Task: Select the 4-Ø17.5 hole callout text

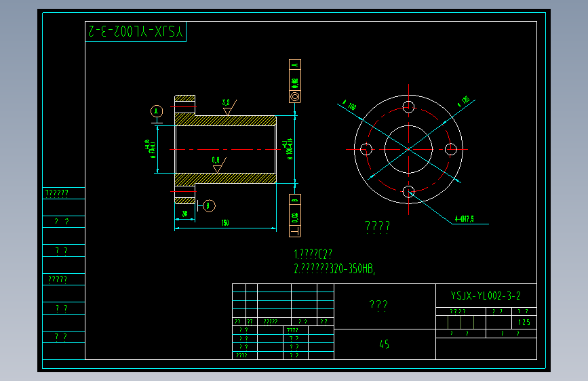Action: click(465, 219)
